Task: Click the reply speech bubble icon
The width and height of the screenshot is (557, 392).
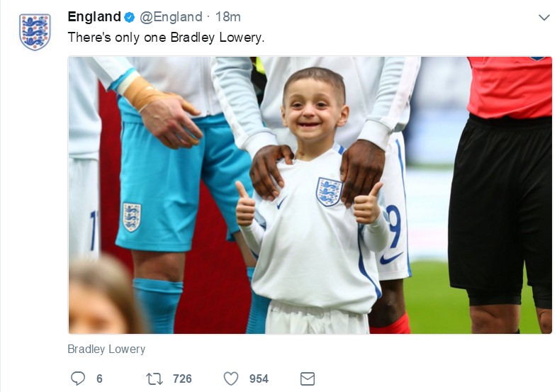Action: 78,379
